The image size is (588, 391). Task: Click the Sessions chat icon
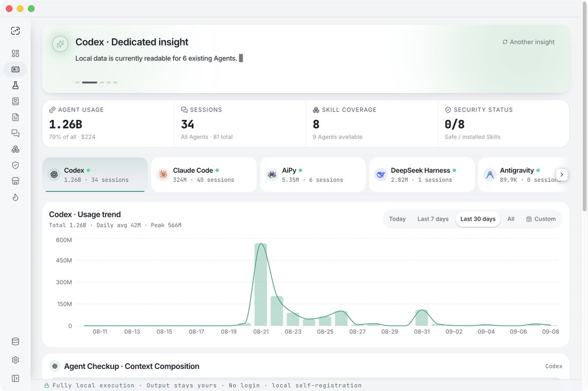pos(184,110)
